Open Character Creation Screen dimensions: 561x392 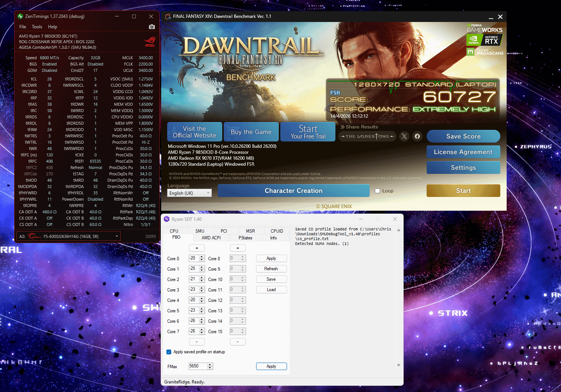pyautogui.click(x=293, y=191)
